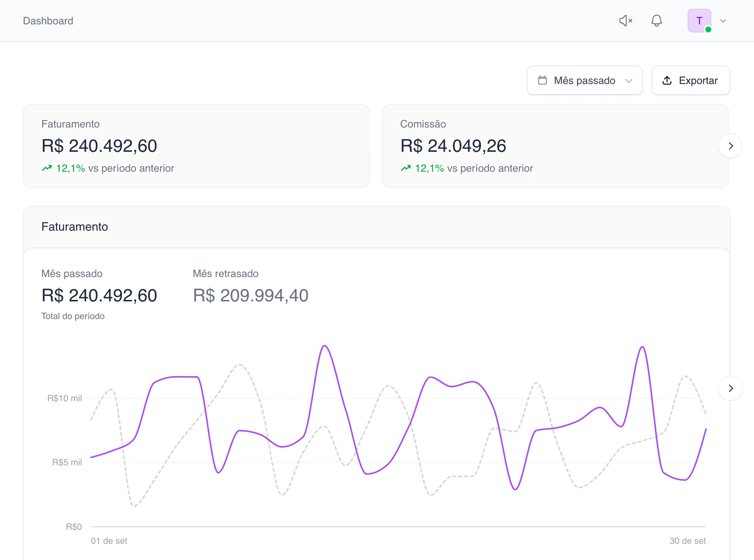Click the calendar icon in period selector
Screen dimensions: 754x560
pyautogui.click(x=542, y=80)
